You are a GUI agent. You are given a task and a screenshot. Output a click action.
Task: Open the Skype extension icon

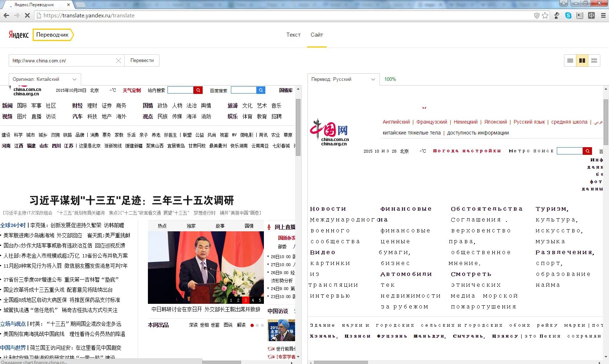pyautogui.click(x=568, y=16)
